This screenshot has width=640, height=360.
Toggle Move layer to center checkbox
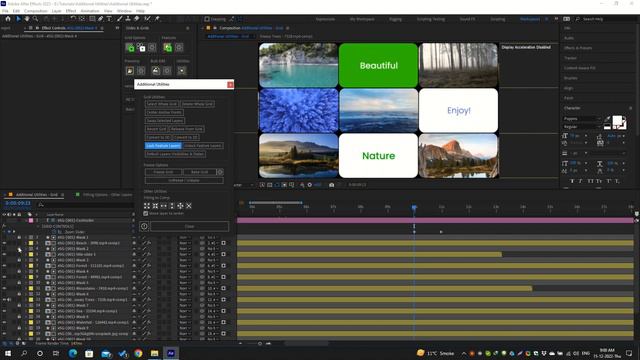pyautogui.click(x=146, y=213)
